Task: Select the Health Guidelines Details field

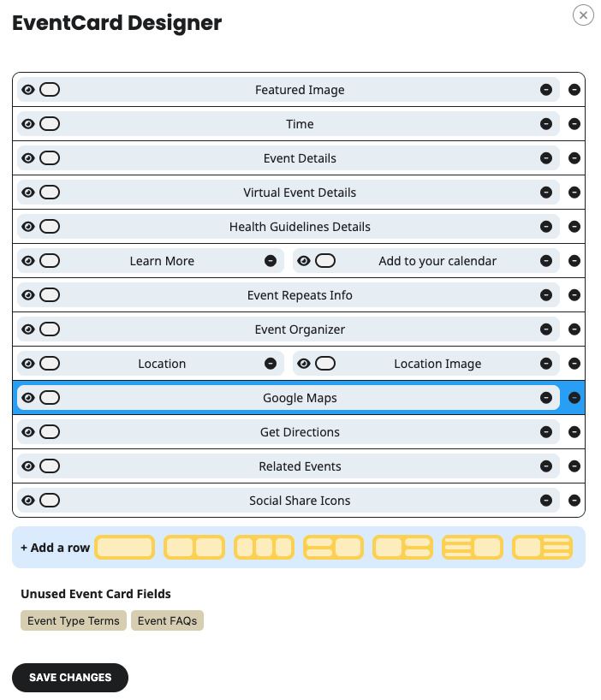Action: 300,227
